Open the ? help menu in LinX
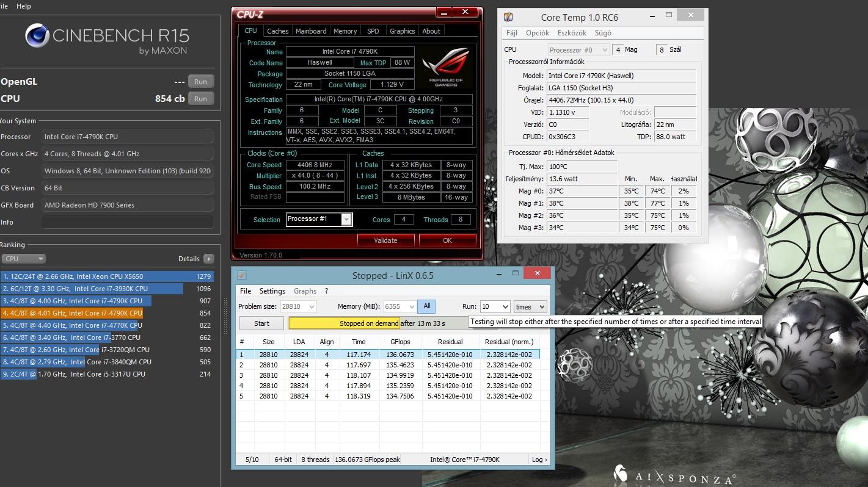The width and height of the screenshot is (868, 487). coord(326,291)
